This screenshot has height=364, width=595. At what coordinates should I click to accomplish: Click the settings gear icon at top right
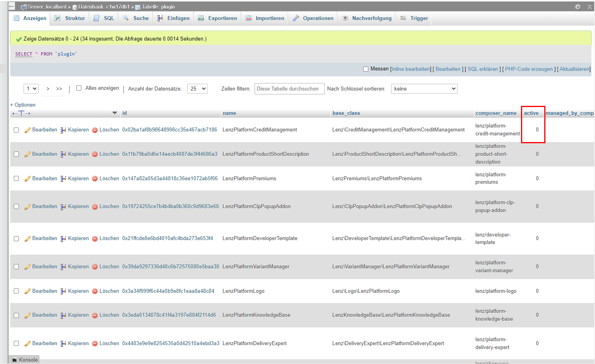point(578,7)
